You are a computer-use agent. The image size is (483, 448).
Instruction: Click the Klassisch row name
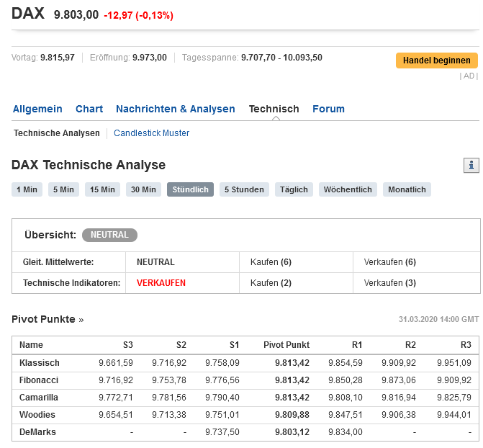(x=40, y=362)
